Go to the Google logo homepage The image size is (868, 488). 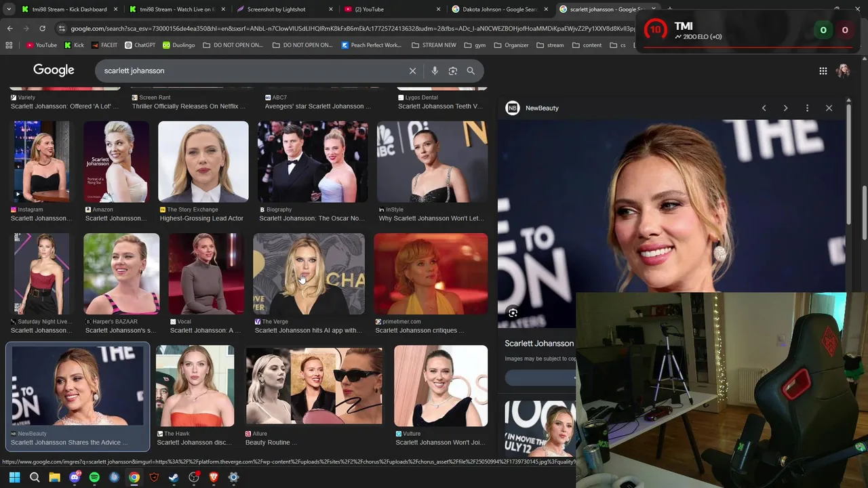(x=54, y=70)
